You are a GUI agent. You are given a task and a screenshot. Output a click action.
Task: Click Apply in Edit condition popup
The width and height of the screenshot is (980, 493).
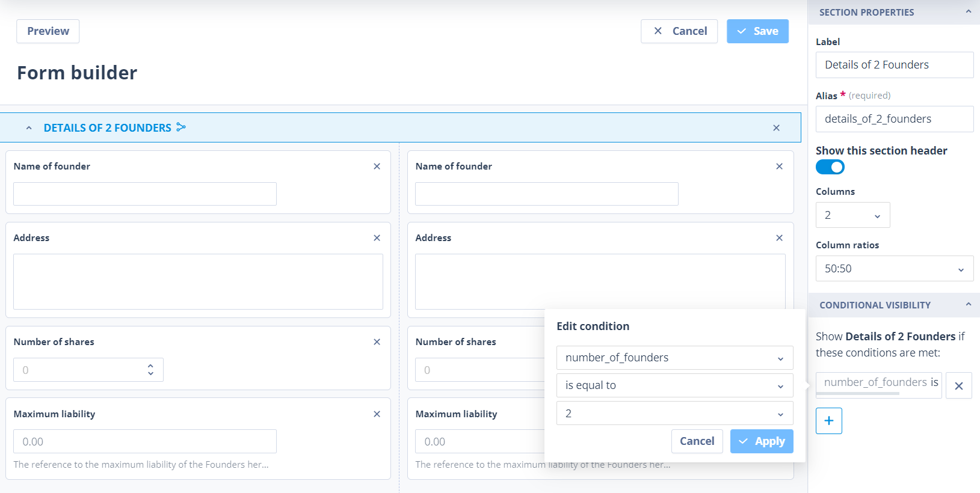pyautogui.click(x=762, y=441)
